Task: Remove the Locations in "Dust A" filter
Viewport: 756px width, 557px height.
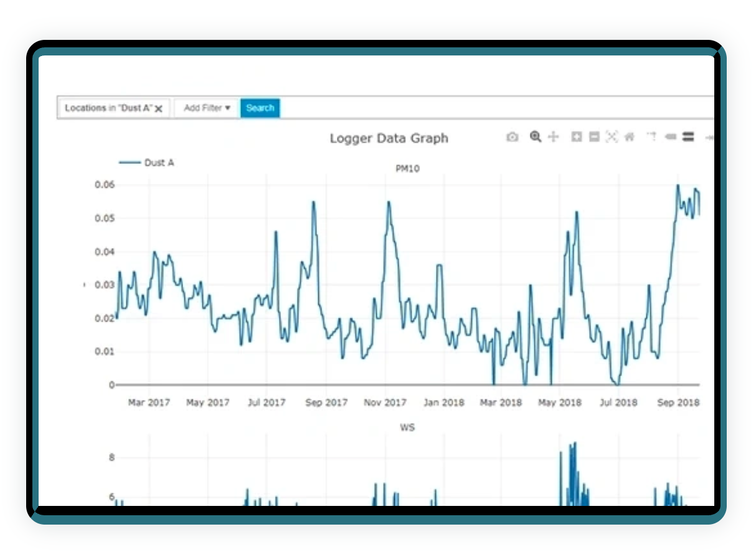Action: coord(159,108)
